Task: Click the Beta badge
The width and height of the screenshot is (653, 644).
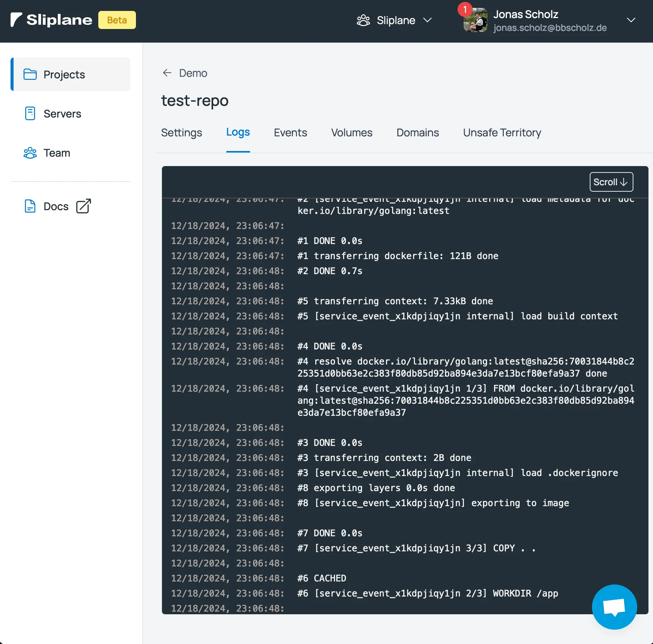Action: 117,20
